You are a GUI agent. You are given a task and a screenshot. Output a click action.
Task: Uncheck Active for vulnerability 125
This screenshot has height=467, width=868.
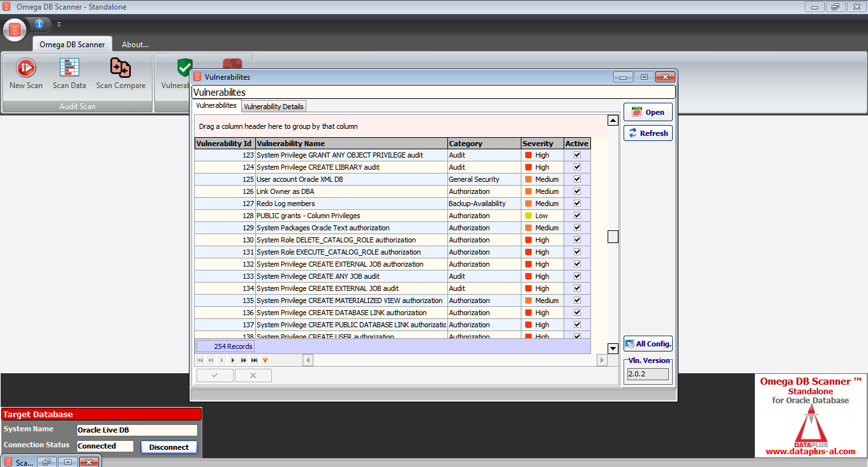tap(577, 179)
